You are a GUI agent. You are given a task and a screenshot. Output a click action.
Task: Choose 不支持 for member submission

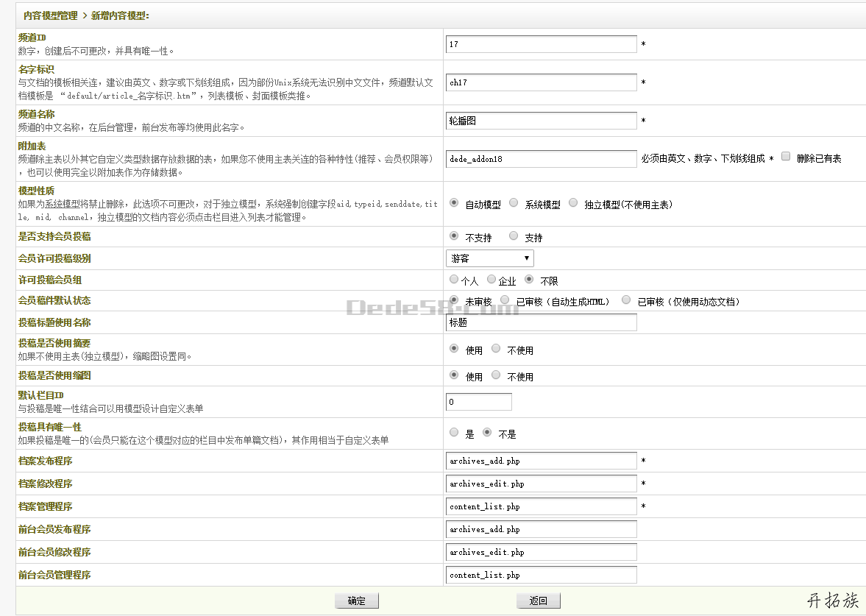point(454,236)
